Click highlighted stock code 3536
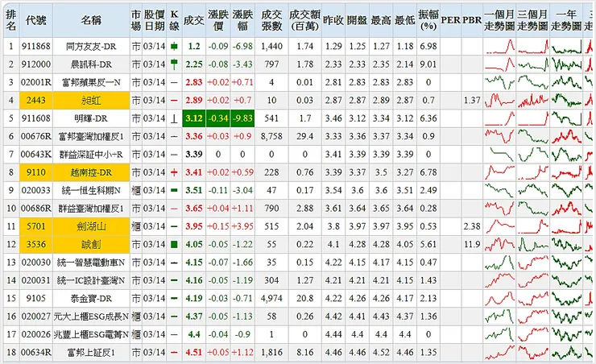 point(35,244)
